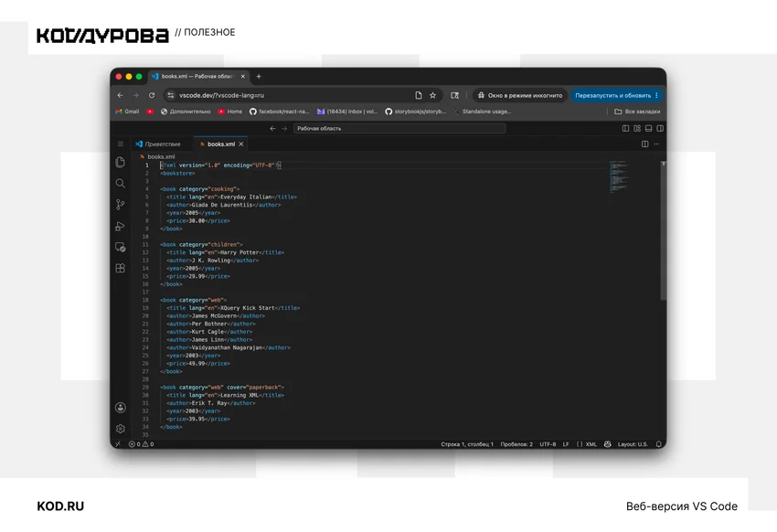
Task: Go forward in VS Code navigation history
Action: pos(284,128)
